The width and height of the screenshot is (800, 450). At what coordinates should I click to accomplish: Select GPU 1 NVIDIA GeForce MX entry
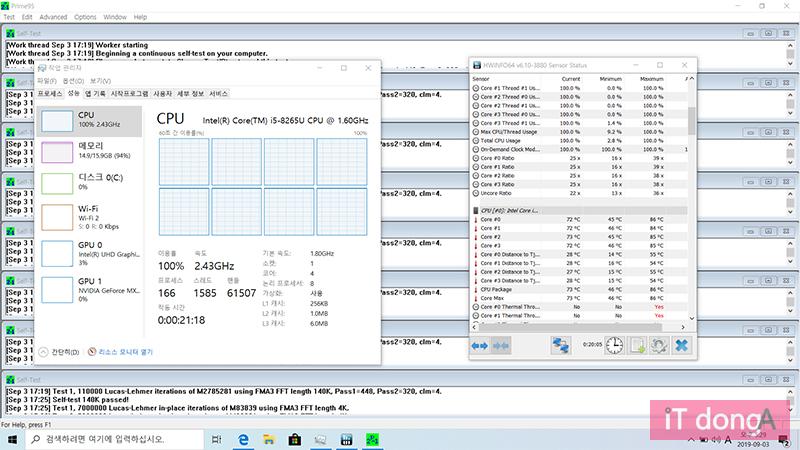click(x=89, y=289)
